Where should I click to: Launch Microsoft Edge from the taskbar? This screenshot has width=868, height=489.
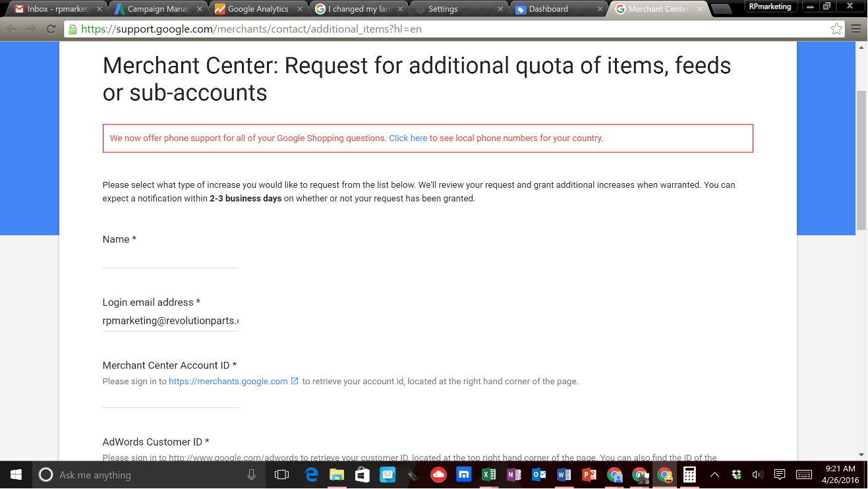tap(312, 475)
